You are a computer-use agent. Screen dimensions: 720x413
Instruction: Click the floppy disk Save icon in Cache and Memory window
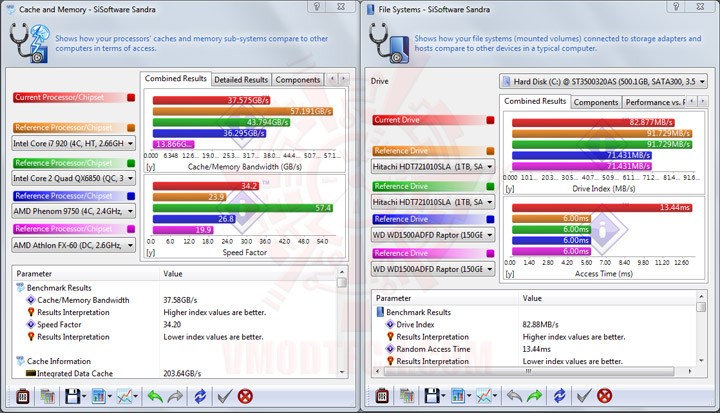[x=73, y=396]
